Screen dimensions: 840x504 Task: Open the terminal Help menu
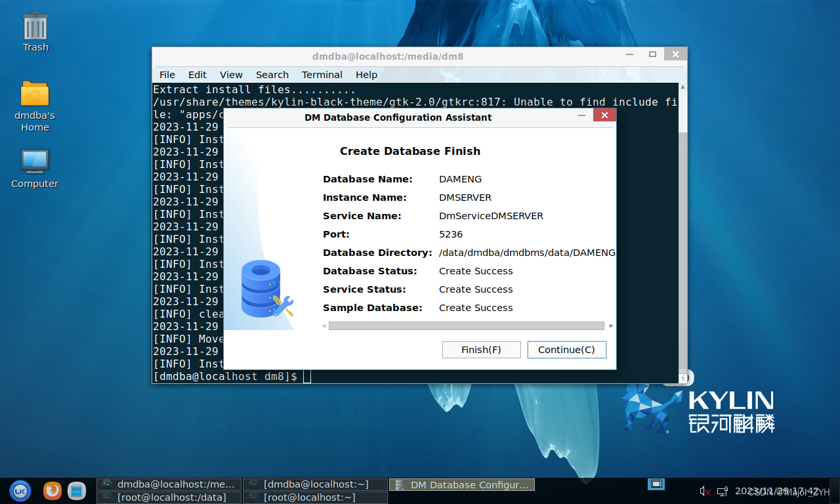(x=366, y=75)
